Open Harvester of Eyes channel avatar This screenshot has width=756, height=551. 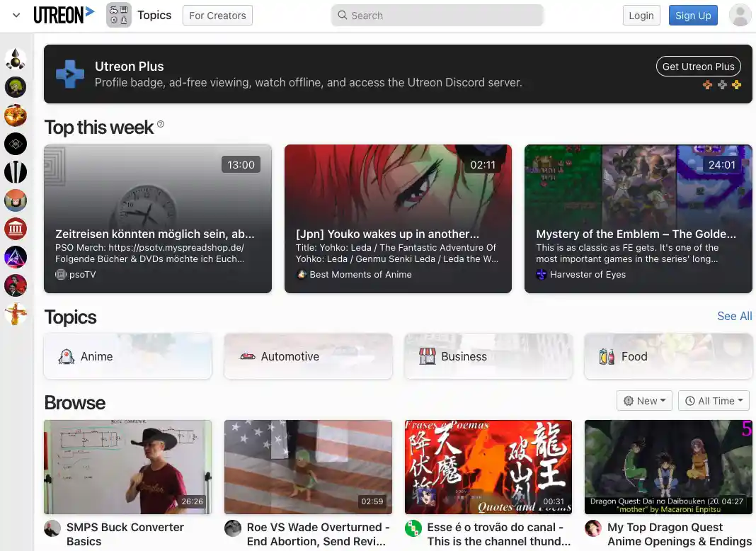click(x=542, y=275)
